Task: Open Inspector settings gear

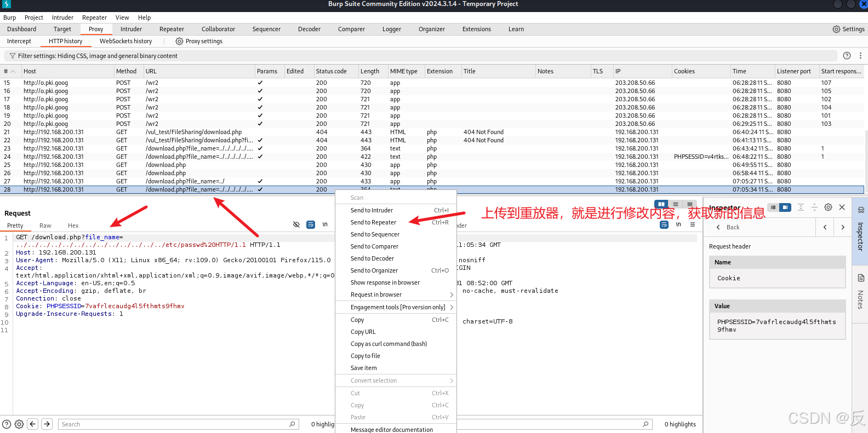Action: tap(828, 207)
